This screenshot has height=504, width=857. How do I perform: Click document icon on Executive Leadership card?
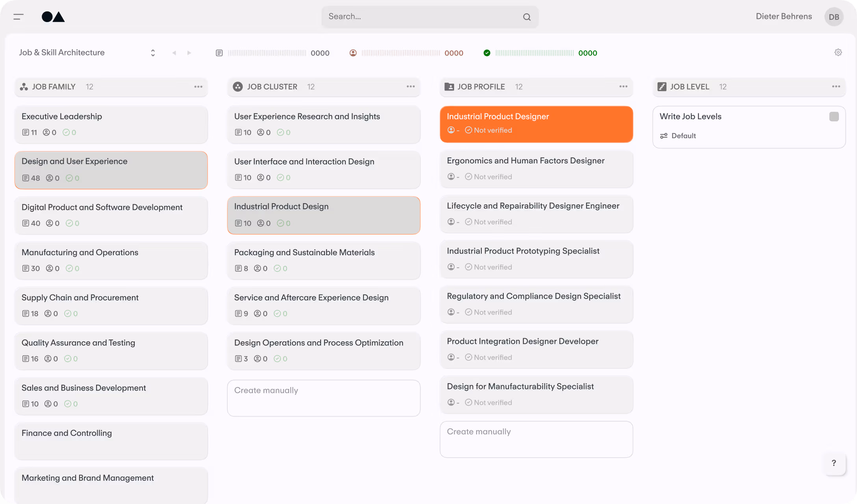tap(26, 132)
